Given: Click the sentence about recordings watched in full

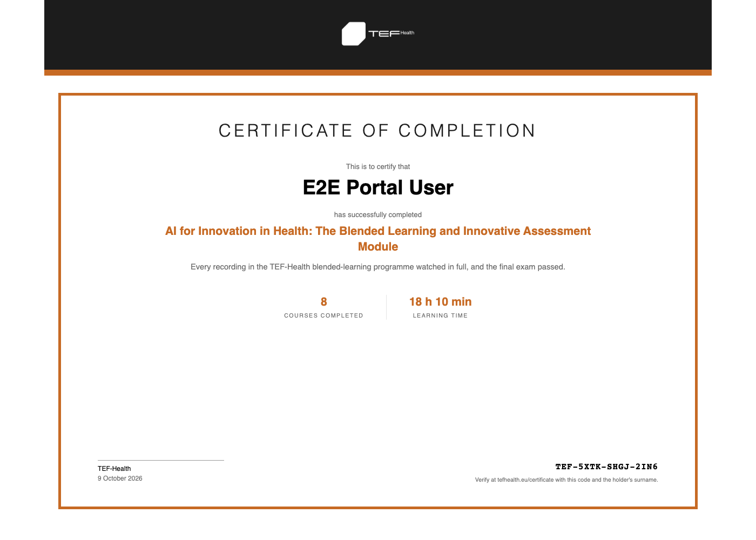Looking at the screenshot, I should [x=378, y=267].
